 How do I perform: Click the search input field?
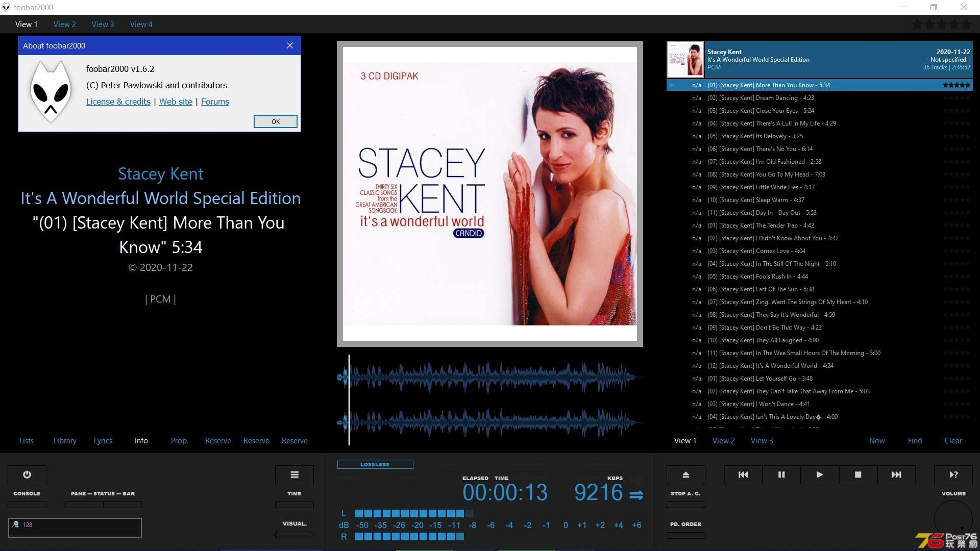[75, 528]
